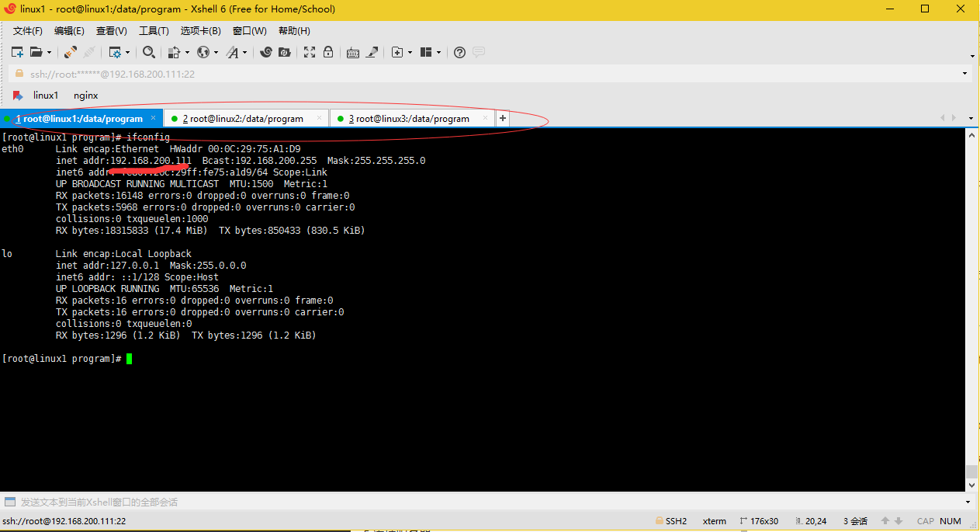Open the linux1 quick session link

click(x=46, y=96)
